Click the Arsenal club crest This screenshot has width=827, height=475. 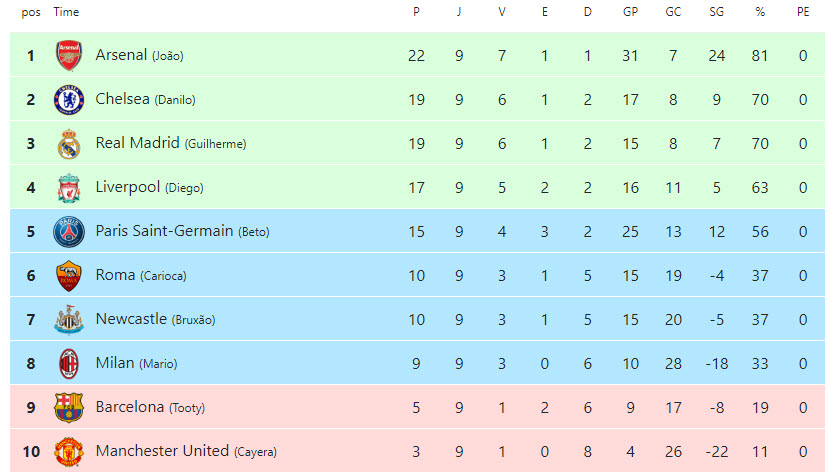tap(68, 55)
